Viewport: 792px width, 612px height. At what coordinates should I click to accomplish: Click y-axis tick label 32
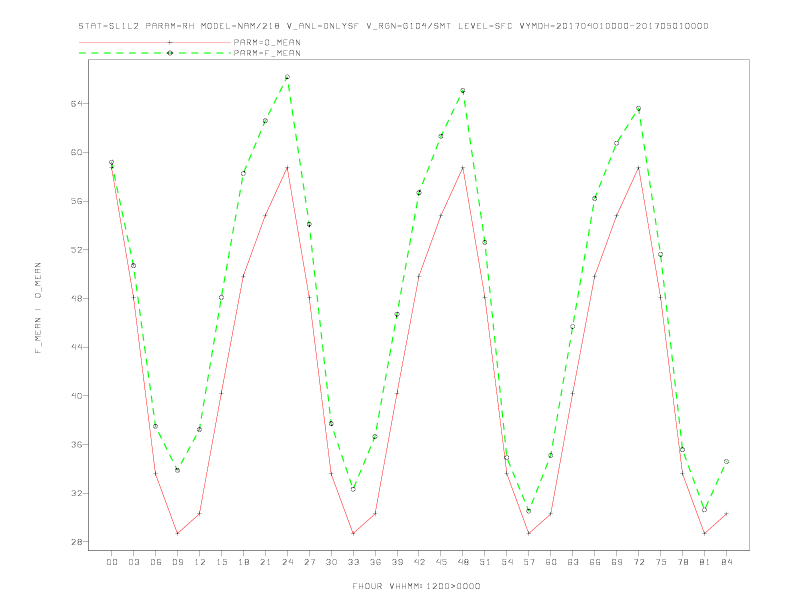pos(79,493)
